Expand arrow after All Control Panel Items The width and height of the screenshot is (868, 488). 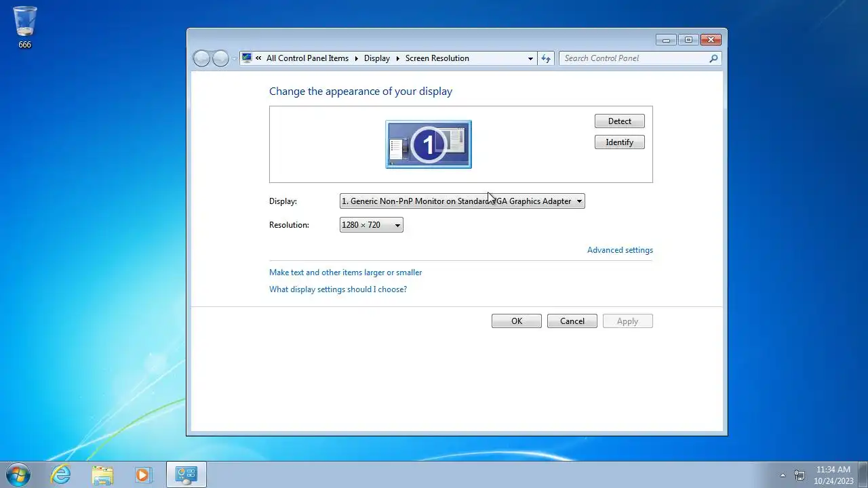[x=356, y=59]
